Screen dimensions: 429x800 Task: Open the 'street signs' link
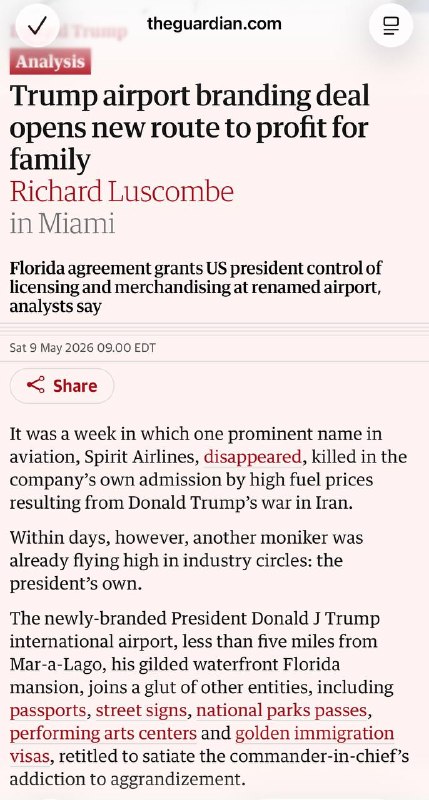[x=141, y=710]
